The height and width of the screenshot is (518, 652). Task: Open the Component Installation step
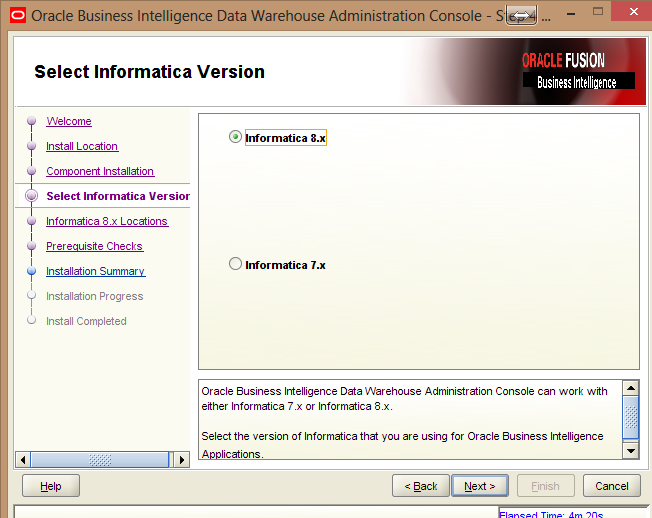click(100, 171)
